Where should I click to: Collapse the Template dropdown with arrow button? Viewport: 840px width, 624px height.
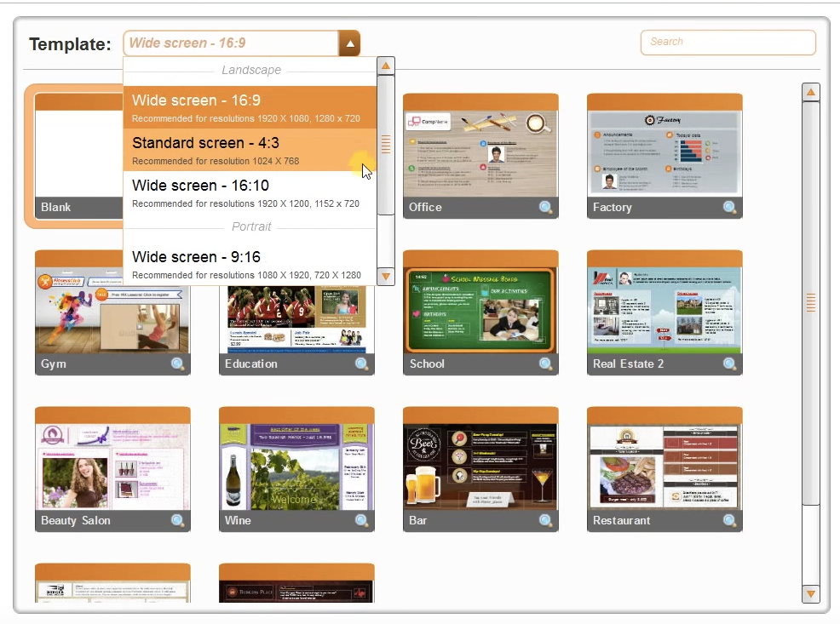pos(349,43)
